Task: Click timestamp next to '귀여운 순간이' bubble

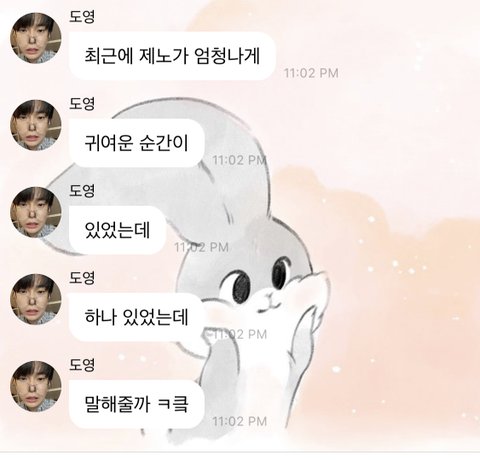Action: tap(240, 160)
